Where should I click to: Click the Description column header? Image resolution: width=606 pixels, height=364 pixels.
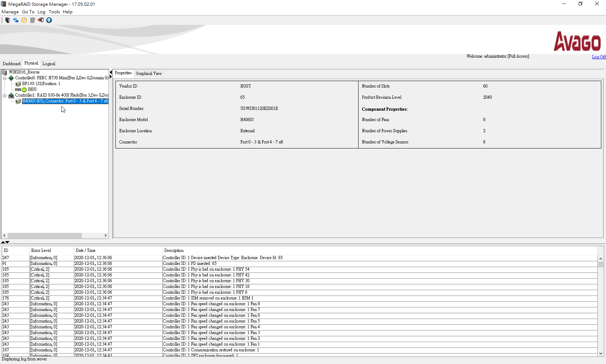point(379,250)
